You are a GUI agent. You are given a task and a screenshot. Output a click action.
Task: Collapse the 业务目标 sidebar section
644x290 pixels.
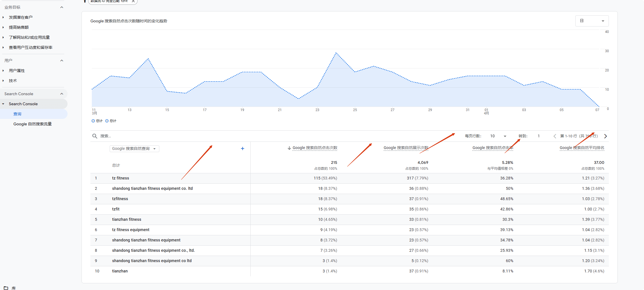61,7
